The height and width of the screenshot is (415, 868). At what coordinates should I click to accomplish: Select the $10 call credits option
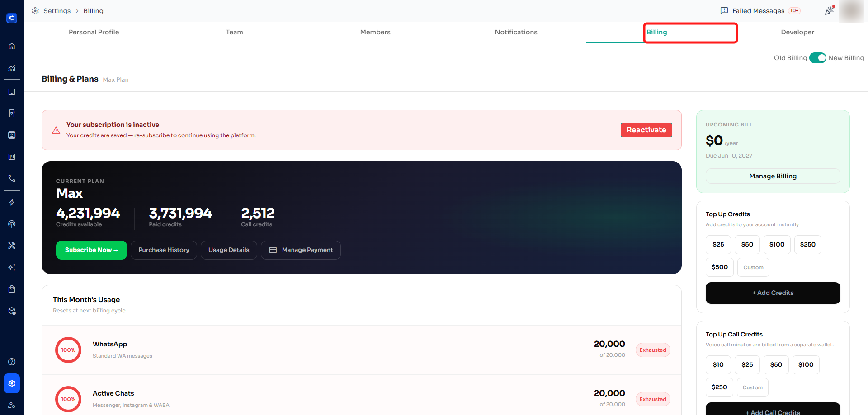pos(718,365)
